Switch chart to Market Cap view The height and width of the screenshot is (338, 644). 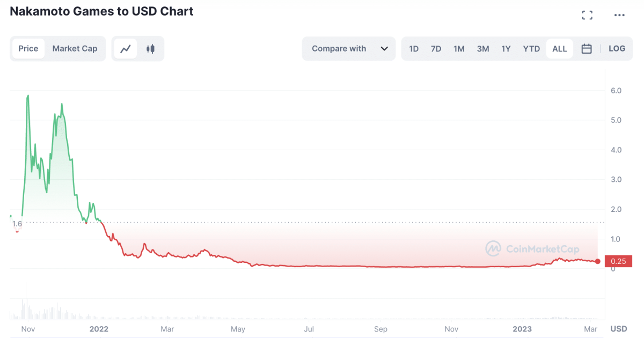pyautogui.click(x=75, y=48)
